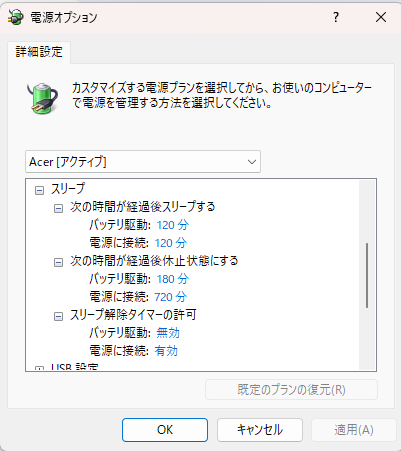Close the 電源オプション dialog
Image resolution: width=401 pixels, height=451 pixels.
tap(381, 17)
